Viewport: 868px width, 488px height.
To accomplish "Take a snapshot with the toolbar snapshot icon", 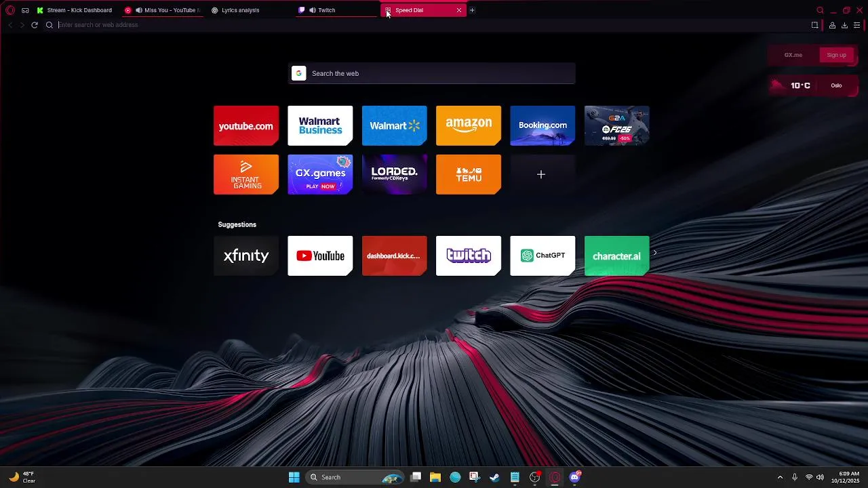I will tap(815, 25).
